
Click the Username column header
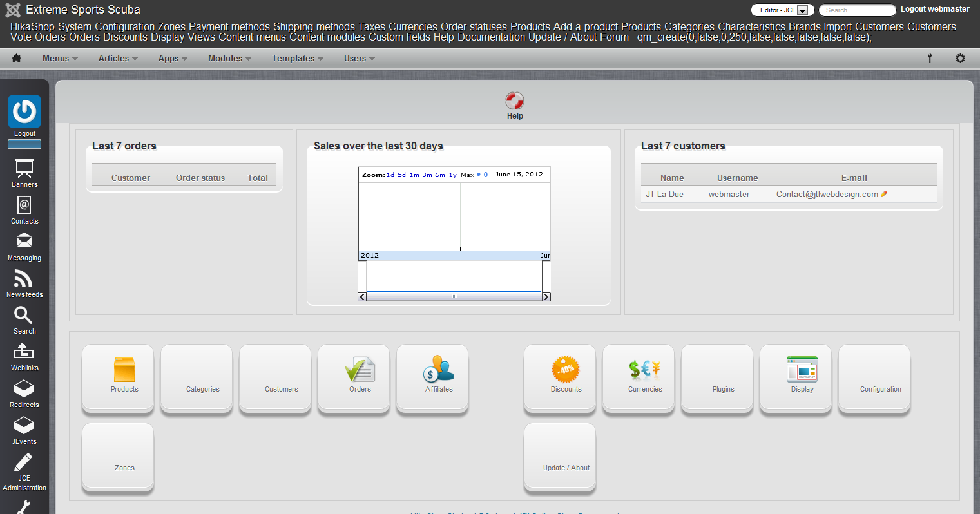pos(738,178)
